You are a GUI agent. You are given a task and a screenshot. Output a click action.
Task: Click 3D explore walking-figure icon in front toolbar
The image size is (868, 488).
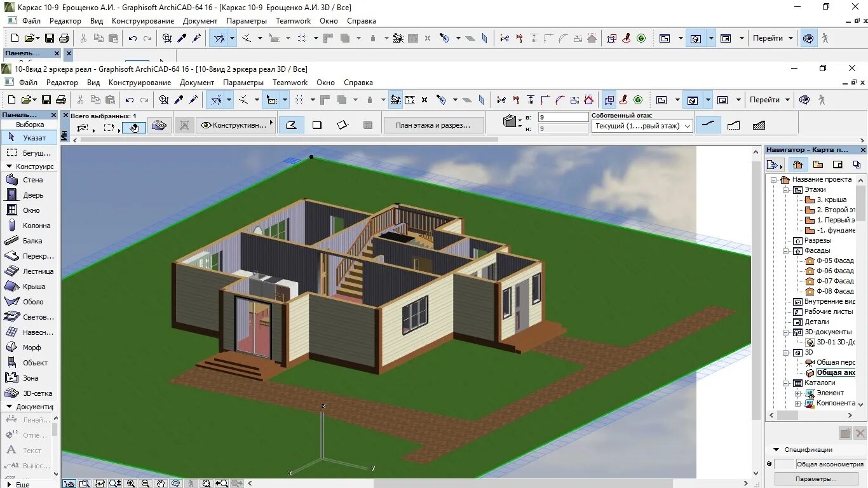tap(822, 100)
